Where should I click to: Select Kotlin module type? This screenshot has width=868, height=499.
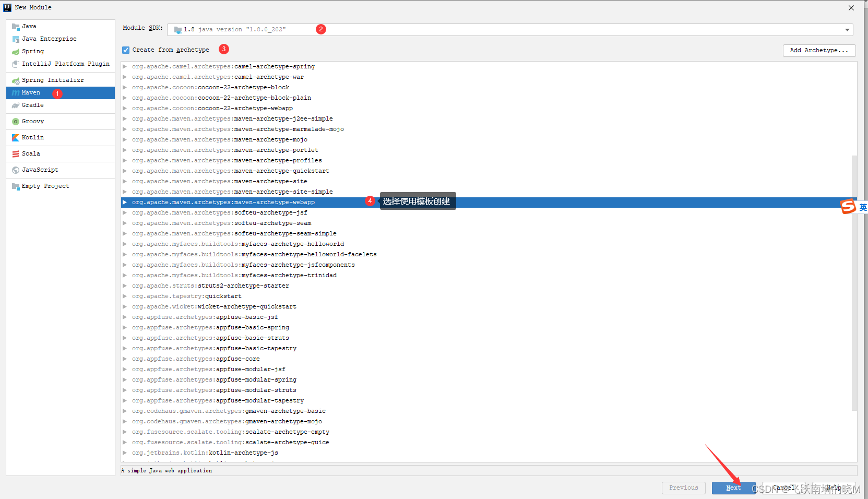point(61,138)
